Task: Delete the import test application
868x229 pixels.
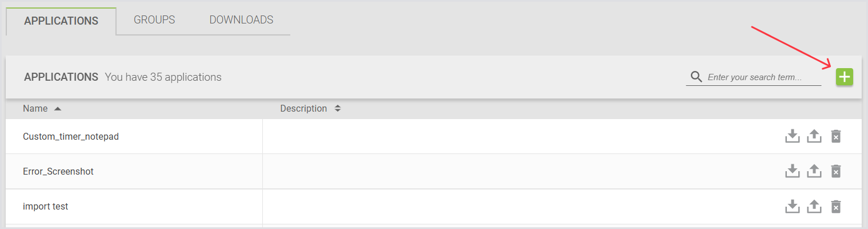Action: point(835,206)
